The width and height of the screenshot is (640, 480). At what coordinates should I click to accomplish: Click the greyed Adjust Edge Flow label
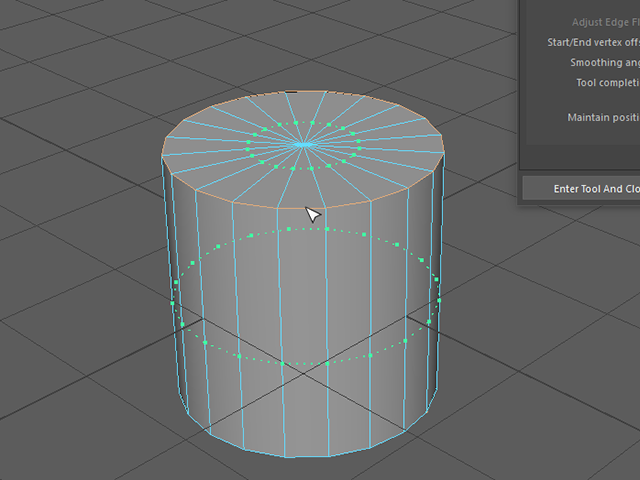[606, 22]
